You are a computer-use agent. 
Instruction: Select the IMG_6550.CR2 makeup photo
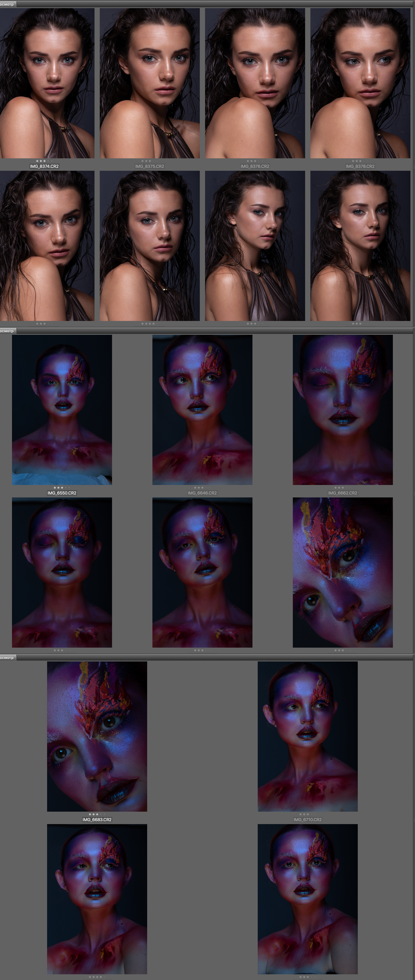(x=62, y=409)
